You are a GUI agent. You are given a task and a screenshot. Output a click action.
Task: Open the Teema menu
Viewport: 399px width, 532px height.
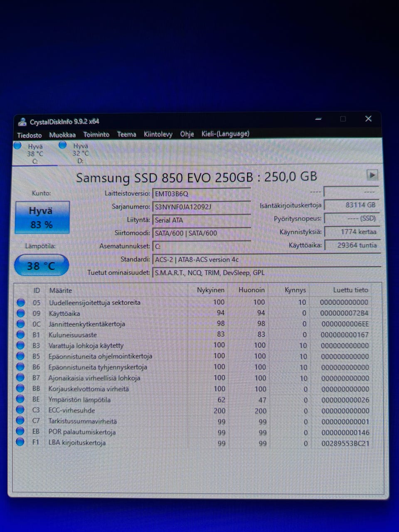click(126, 134)
